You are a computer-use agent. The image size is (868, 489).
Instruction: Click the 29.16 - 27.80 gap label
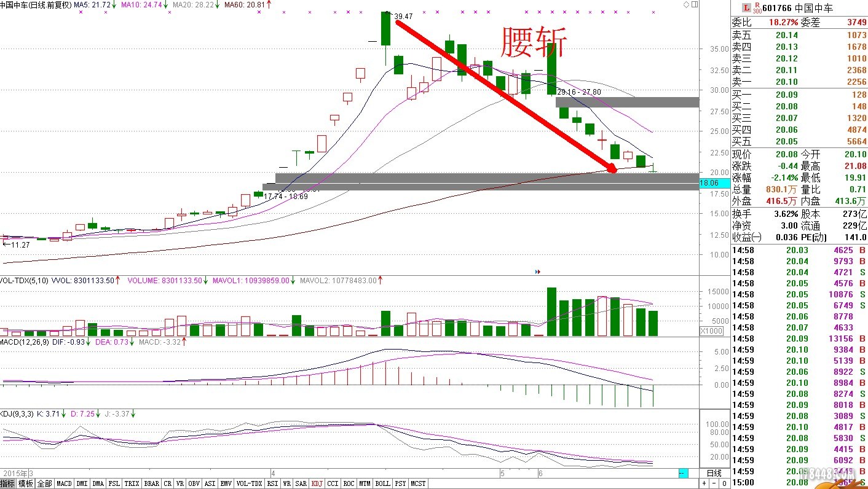tap(578, 92)
